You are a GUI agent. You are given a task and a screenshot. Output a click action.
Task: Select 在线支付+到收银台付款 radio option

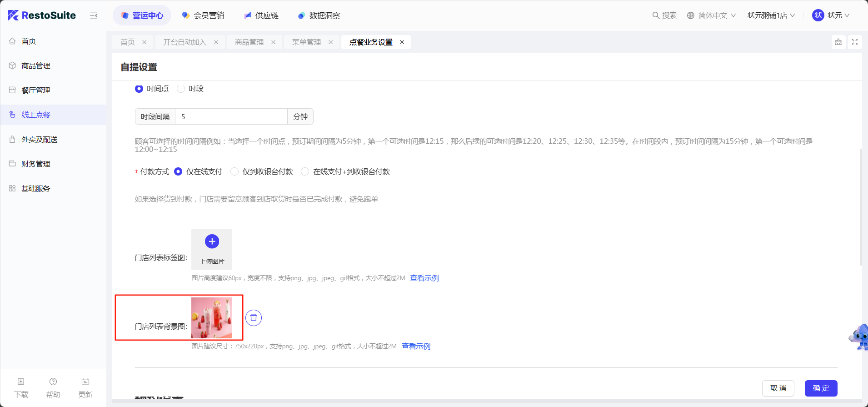click(305, 171)
